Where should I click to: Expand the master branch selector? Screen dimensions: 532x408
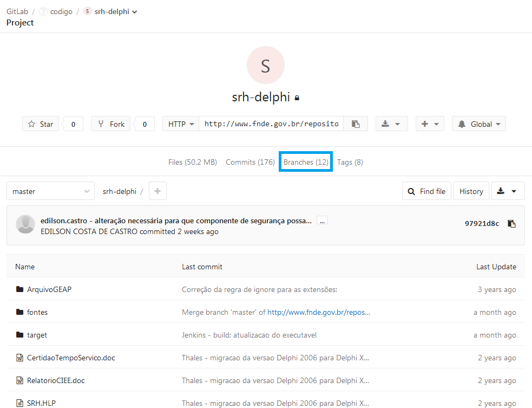[50, 191]
